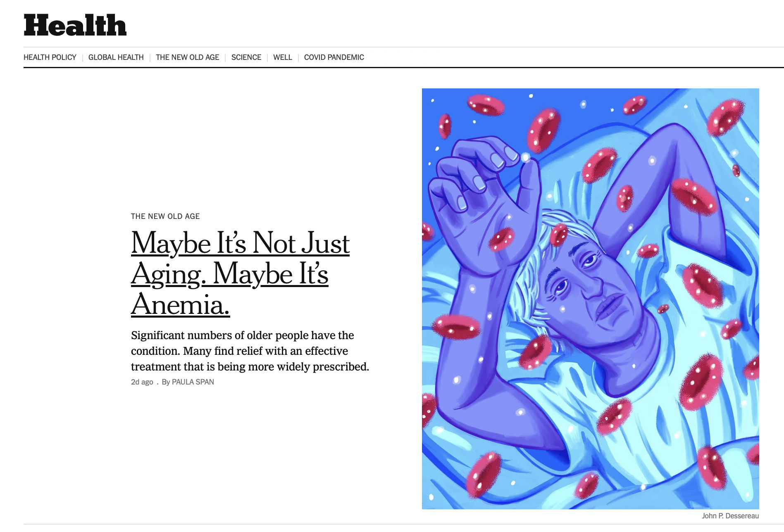Open the Covid Pandemic section
Viewport: 784px width, 532px height.
pyautogui.click(x=334, y=57)
